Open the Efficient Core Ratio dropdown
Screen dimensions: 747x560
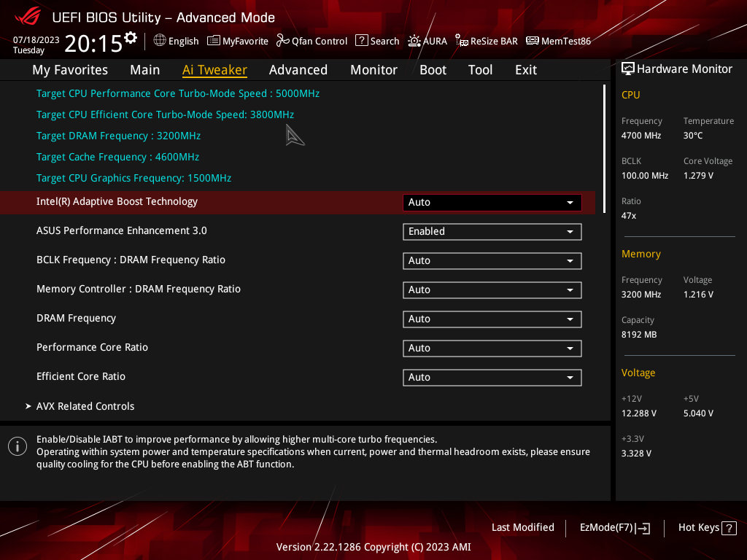(x=492, y=377)
